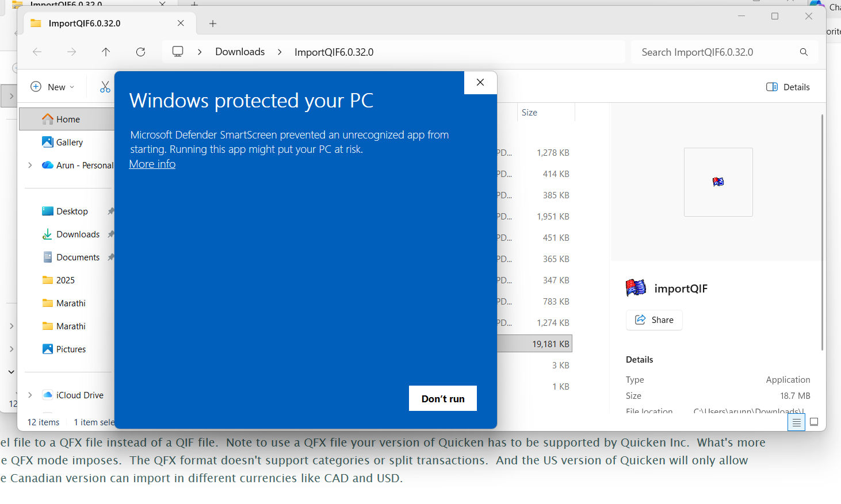Screen dimensions: 841x504
Task: Click the More info link in SmartScreen dialog
Action: click(152, 164)
